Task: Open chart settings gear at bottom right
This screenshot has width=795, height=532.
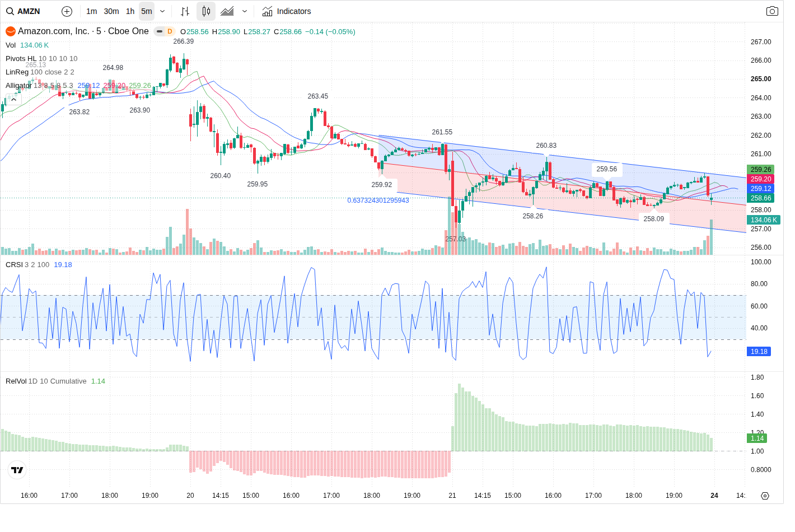Action: (765, 496)
